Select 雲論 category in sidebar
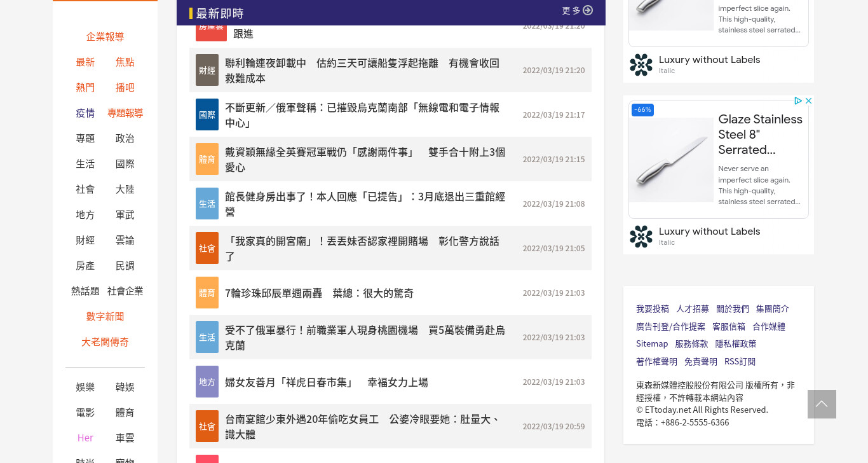The width and height of the screenshot is (868, 463). 125,240
